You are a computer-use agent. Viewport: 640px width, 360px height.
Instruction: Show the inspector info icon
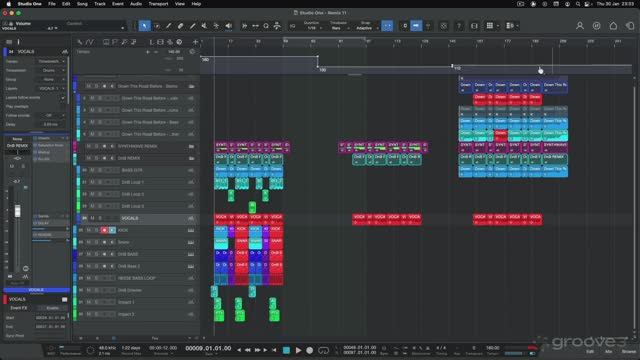[x=18, y=42]
